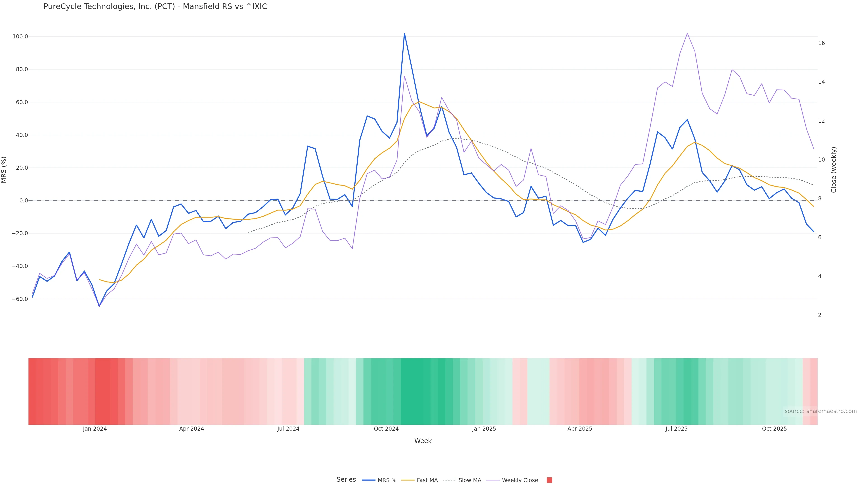
Task: Click the Series legend title
Action: tap(346, 480)
